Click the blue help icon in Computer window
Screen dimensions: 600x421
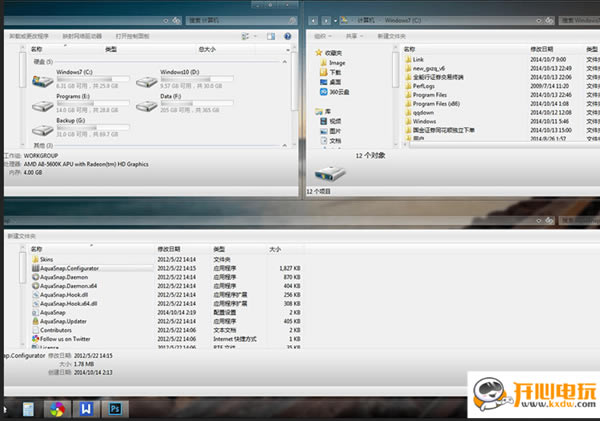point(288,36)
